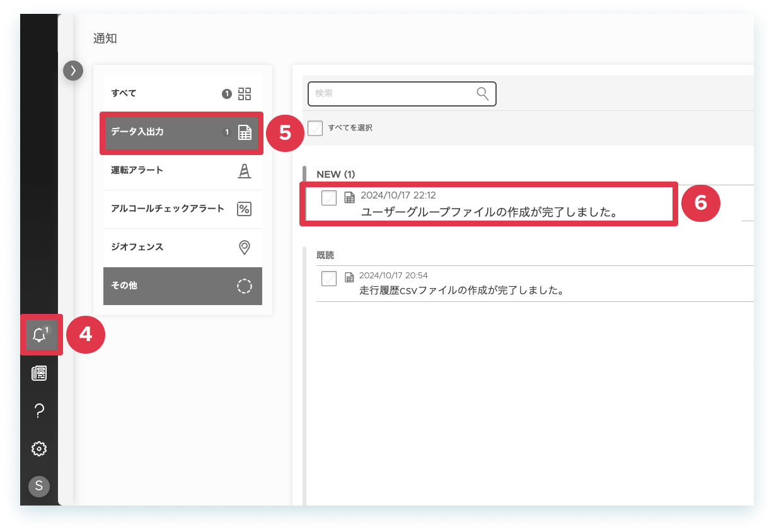This screenshot has height=532, width=774.
Task: Select the その他 category
Action: click(x=182, y=286)
